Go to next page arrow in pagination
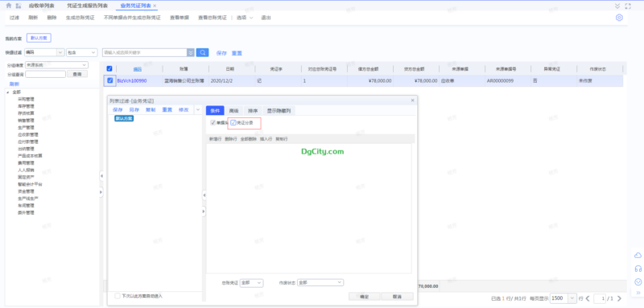Image resolution: width=644 pixels, height=308 pixels. pyautogui.click(x=619, y=298)
